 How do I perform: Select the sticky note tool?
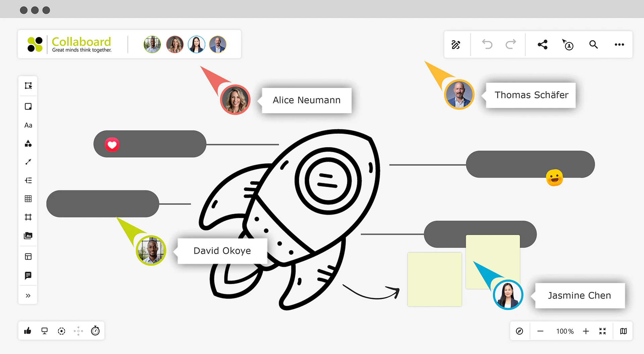click(28, 106)
